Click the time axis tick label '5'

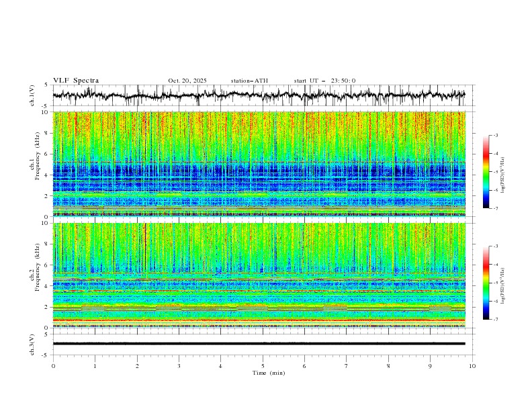[263, 366]
